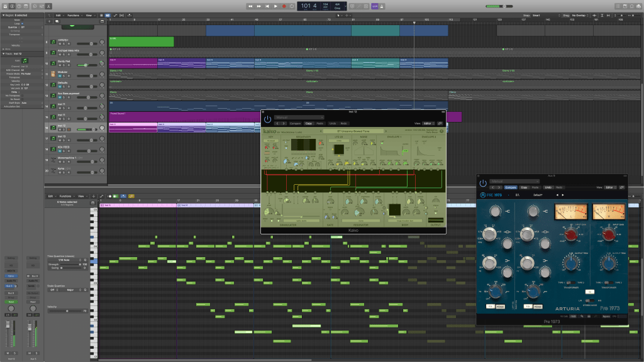Open the Pre 1973 View dropdown set to Editor

click(610, 187)
